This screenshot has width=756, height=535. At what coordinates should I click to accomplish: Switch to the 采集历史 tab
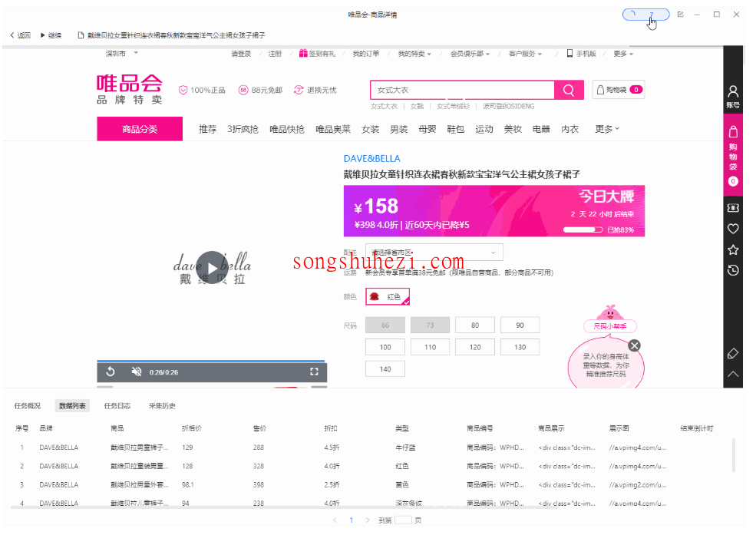click(x=162, y=406)
